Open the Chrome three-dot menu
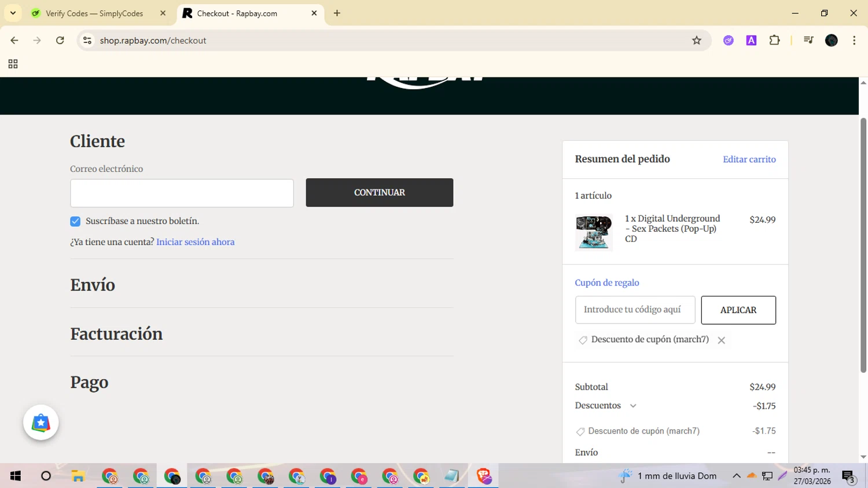The width and height of the screenshot is (868, 488). [x=854, y=41]
